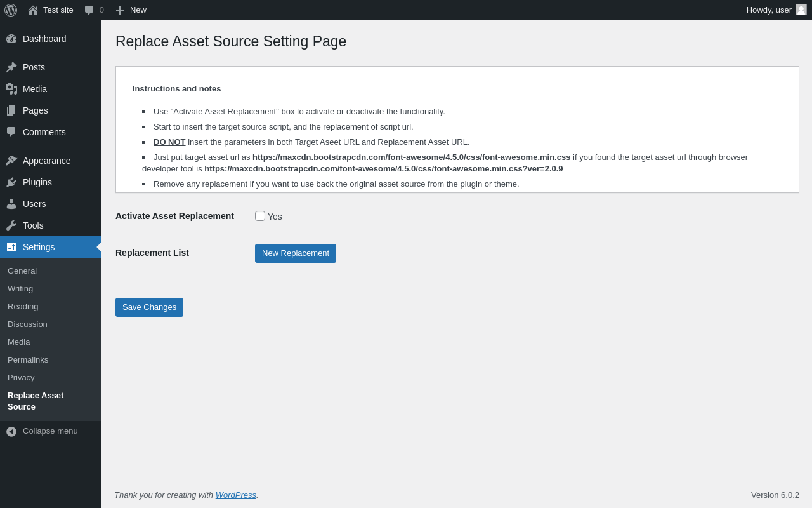The height and width of the screenshot is (508, 812).
Task: Click the Save Changes button
Action: (149, 307)
